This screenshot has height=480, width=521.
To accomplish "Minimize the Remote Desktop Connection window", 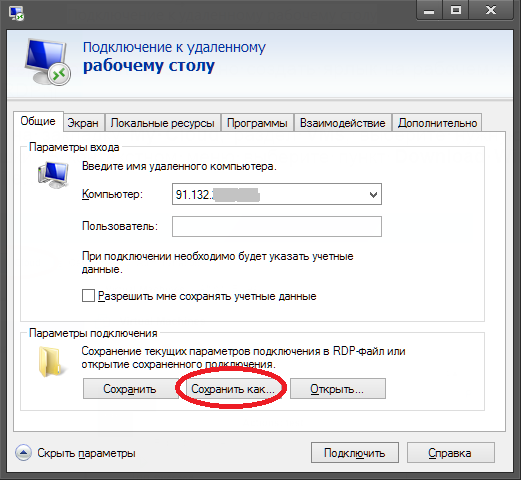I will click(429, 11).
